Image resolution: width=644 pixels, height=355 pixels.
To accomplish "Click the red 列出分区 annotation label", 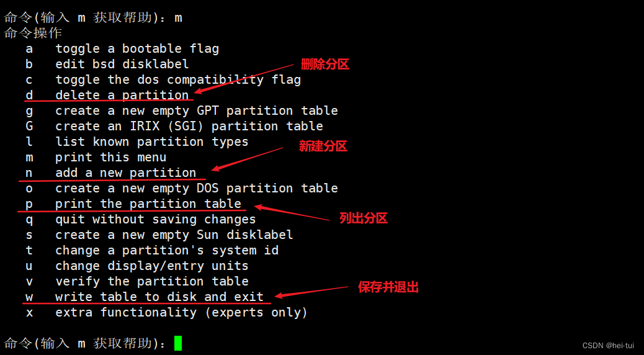I will (x=364, y=218).
